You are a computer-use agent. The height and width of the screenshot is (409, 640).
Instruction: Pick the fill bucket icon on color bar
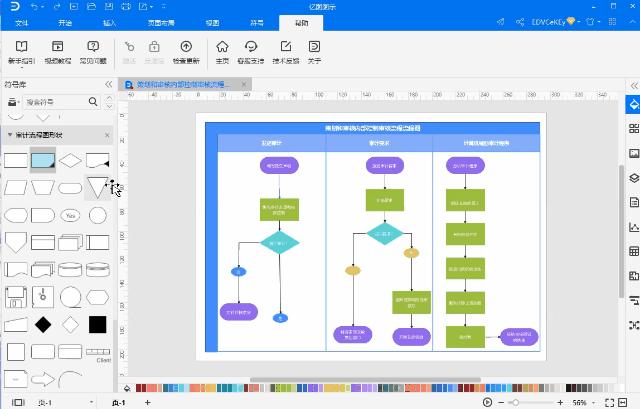coord(127,388)
